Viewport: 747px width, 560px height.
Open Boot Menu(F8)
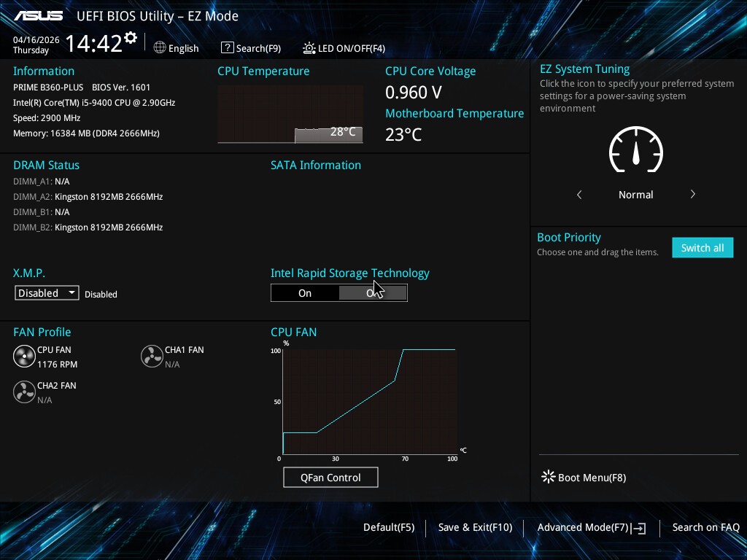592,477
